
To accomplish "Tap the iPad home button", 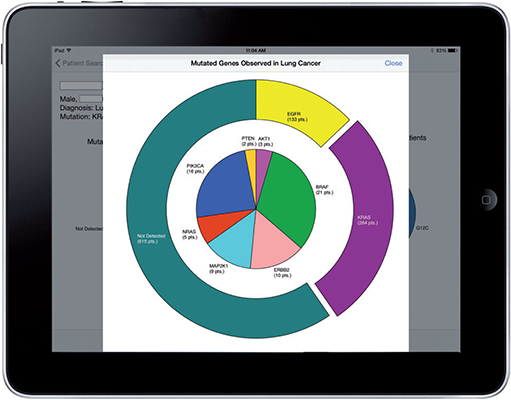I will pos(486,200).
